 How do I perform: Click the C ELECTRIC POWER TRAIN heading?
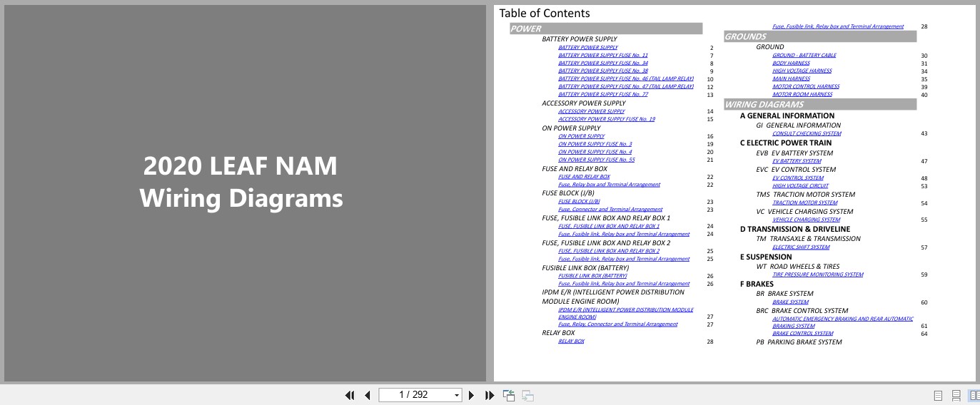click(x=785, y=143)
